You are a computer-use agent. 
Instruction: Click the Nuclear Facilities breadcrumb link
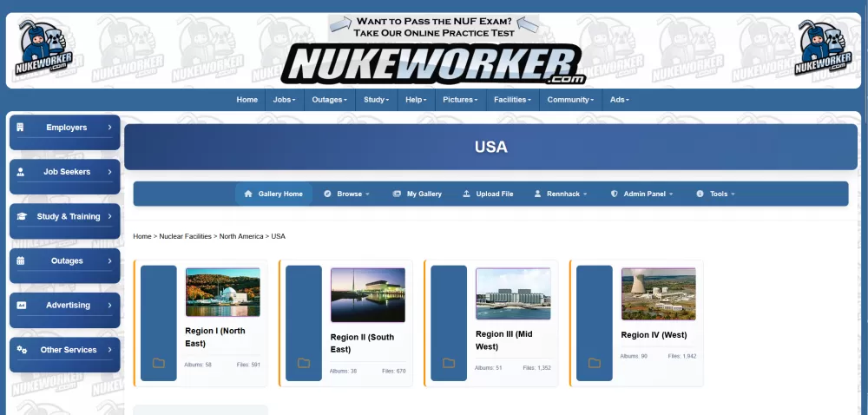click(x=186, y=236)
